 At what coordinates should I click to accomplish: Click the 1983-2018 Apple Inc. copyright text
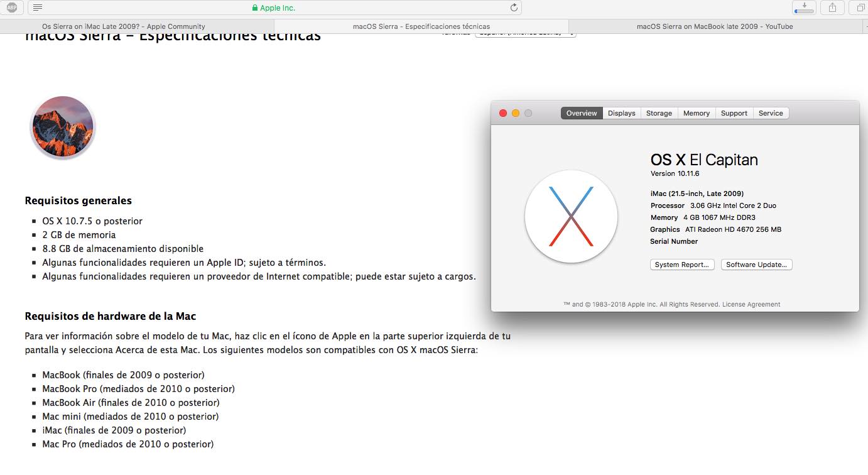point(641,304)
